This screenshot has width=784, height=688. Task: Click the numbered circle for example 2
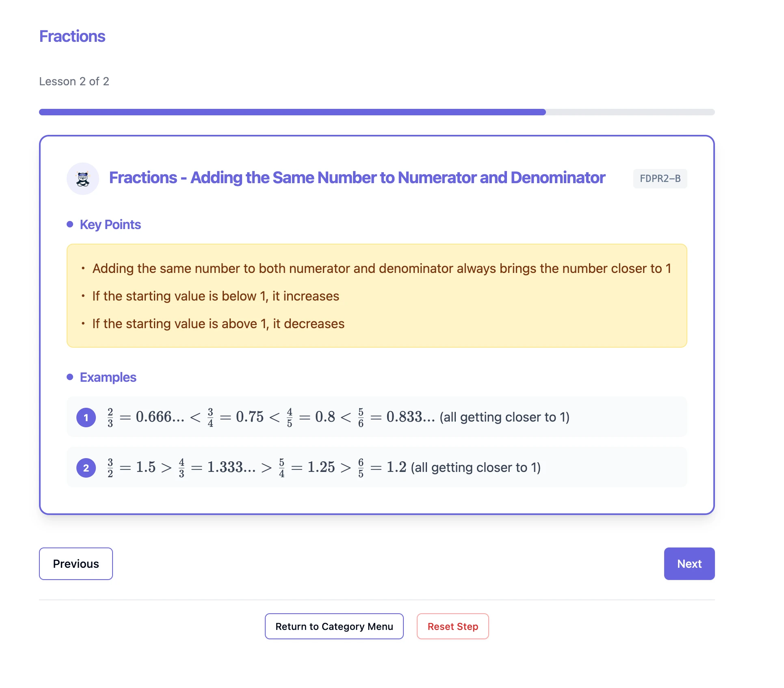coord(86,467)
